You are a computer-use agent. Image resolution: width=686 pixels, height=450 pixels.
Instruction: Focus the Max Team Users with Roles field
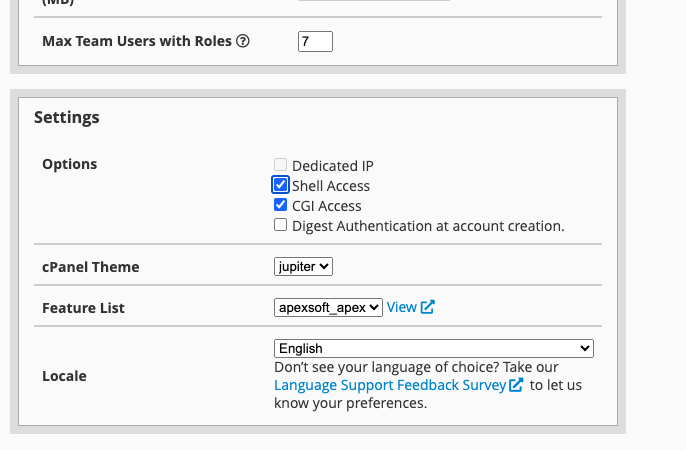pos(315,41)
